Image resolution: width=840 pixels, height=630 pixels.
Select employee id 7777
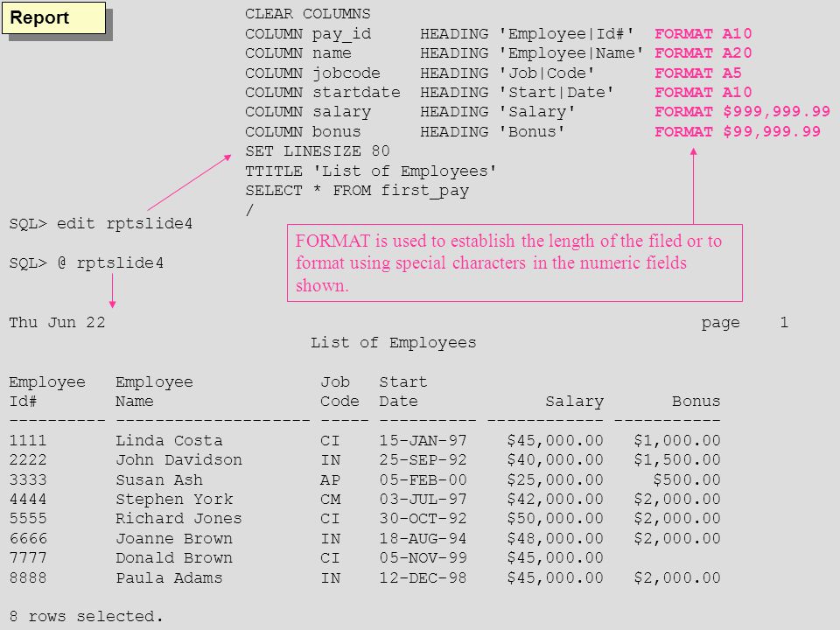[x=28, y=557]
